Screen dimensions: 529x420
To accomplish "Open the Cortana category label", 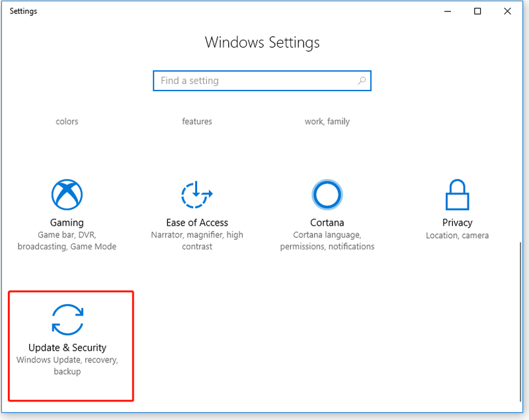I will point(327,223).
